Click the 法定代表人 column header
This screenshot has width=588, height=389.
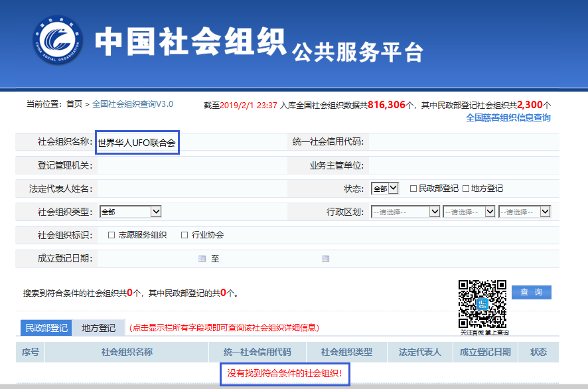(x=419, y=352)
